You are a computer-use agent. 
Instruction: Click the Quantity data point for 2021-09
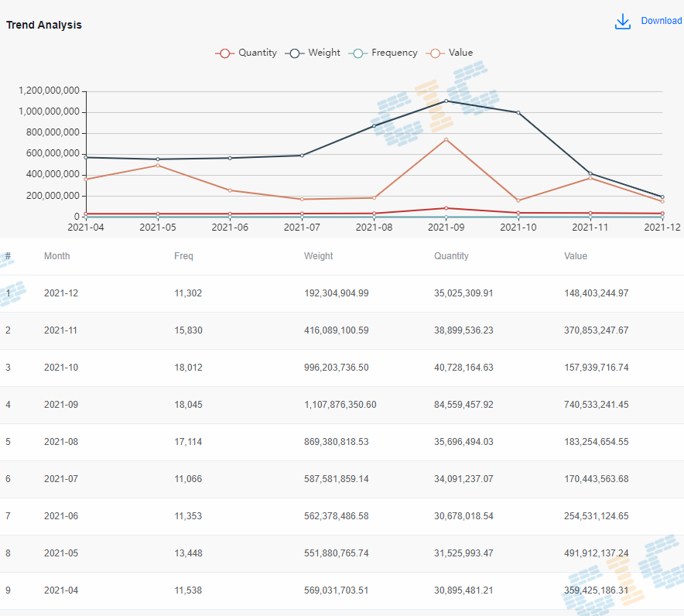click(446, 208)
